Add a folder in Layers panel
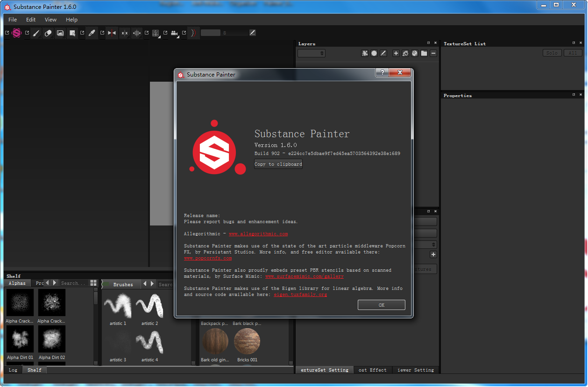Screen dimensions: 588x387 tap(424, 53)
